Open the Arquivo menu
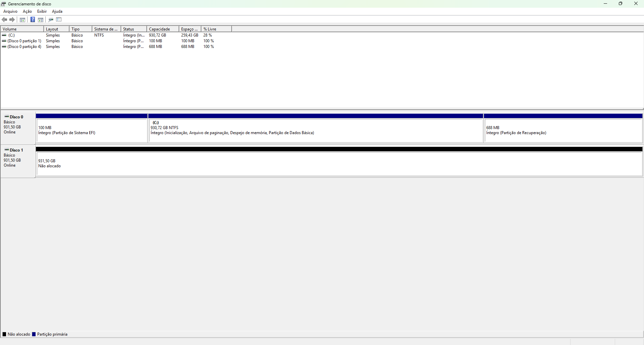 click(10, 11)
